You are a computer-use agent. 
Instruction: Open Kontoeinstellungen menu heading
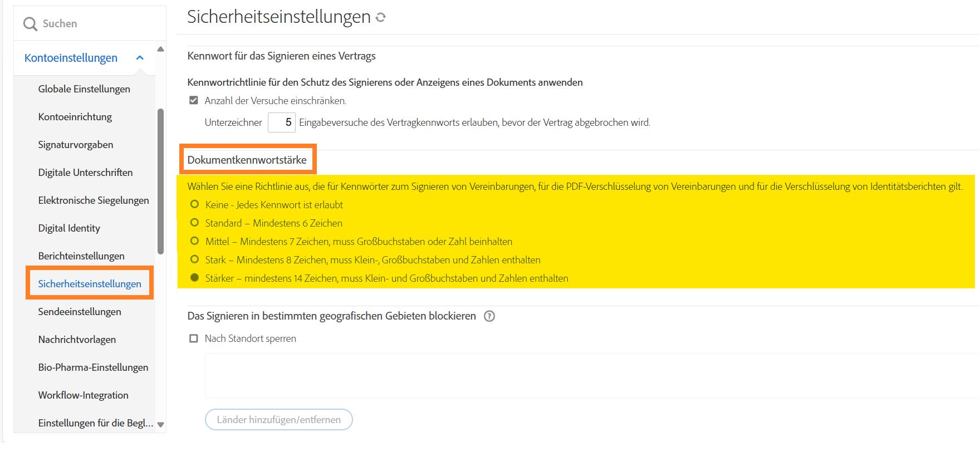(71, 58)
